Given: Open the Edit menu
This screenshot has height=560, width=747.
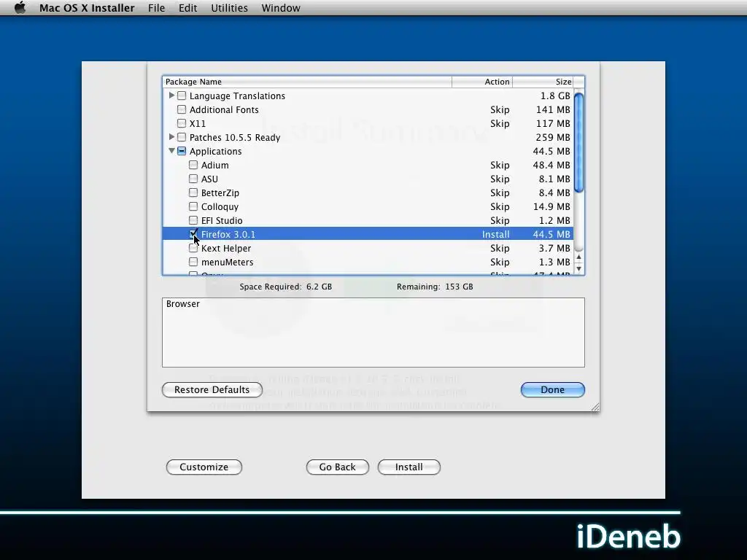Looking at the screenshot, I should (187, 8).
